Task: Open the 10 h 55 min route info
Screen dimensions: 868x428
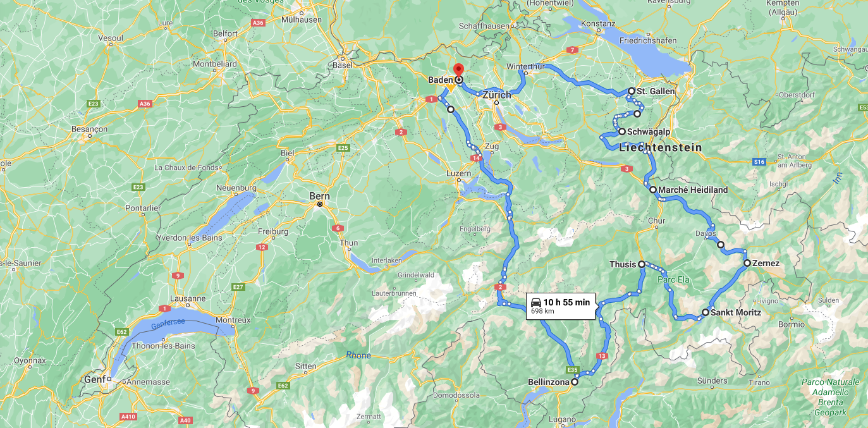Action: pos(560,306)
